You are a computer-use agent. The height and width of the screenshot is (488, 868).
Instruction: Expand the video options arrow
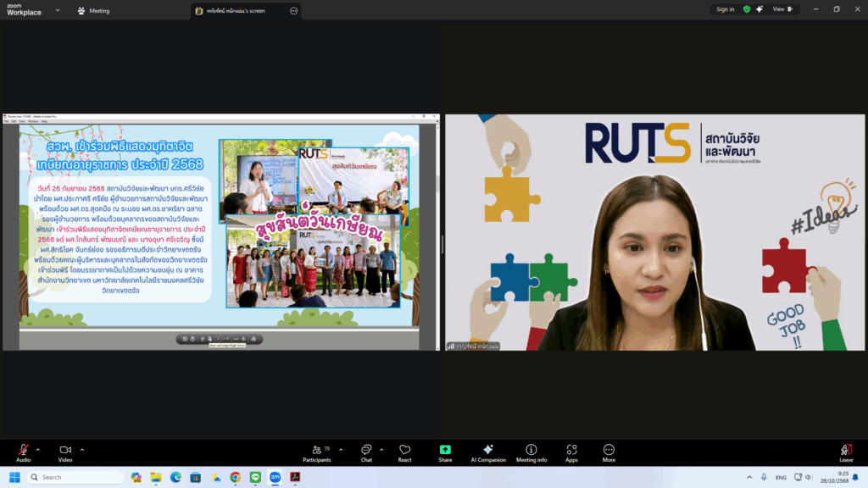[82, 449]
